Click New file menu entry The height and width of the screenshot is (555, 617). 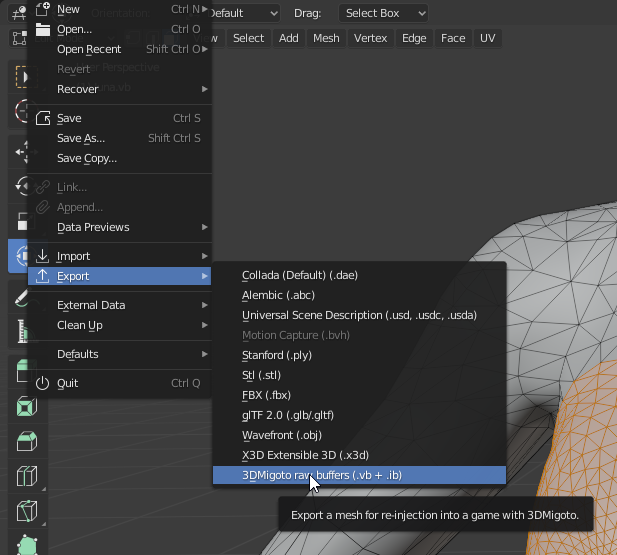[x=119, y=9]
